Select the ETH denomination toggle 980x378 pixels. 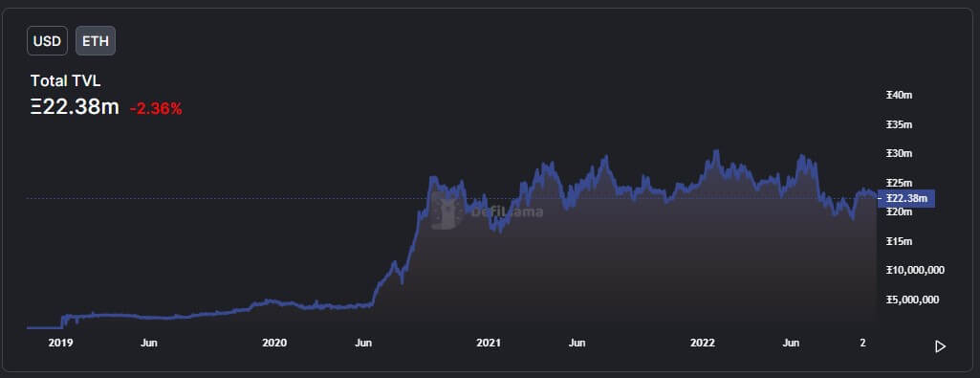point(96,42)
